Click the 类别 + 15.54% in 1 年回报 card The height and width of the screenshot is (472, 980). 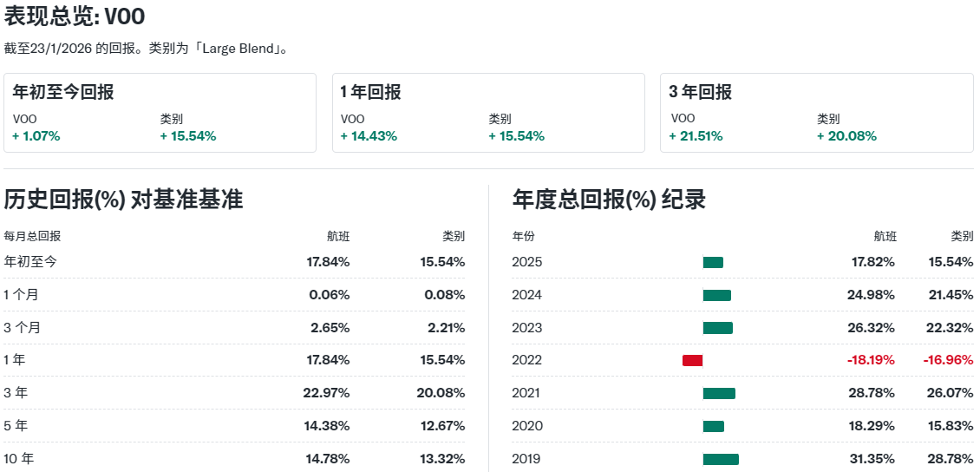(x=516, y=135)
